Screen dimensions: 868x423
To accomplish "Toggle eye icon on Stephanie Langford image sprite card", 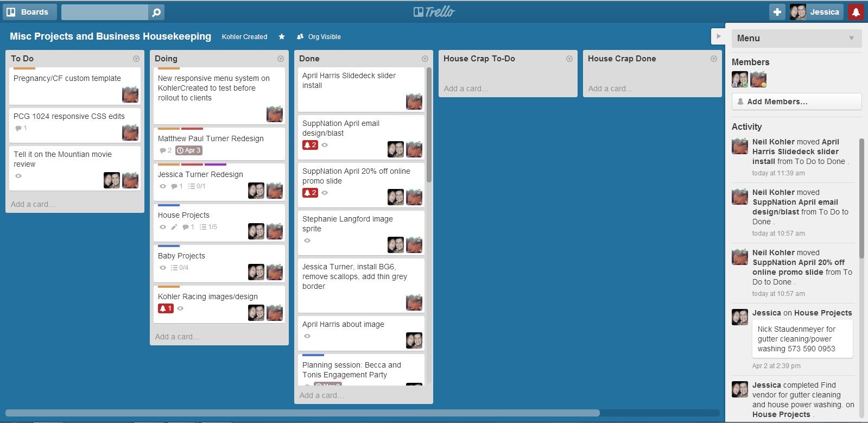I will pyautogui.click(x=307, y=241).
